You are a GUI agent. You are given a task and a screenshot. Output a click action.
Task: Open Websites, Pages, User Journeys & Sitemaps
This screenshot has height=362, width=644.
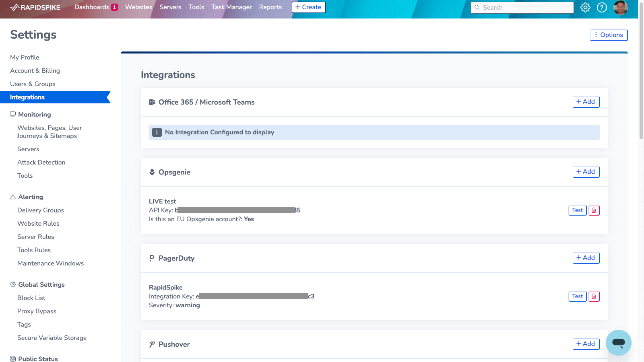[x=50, y=132]
